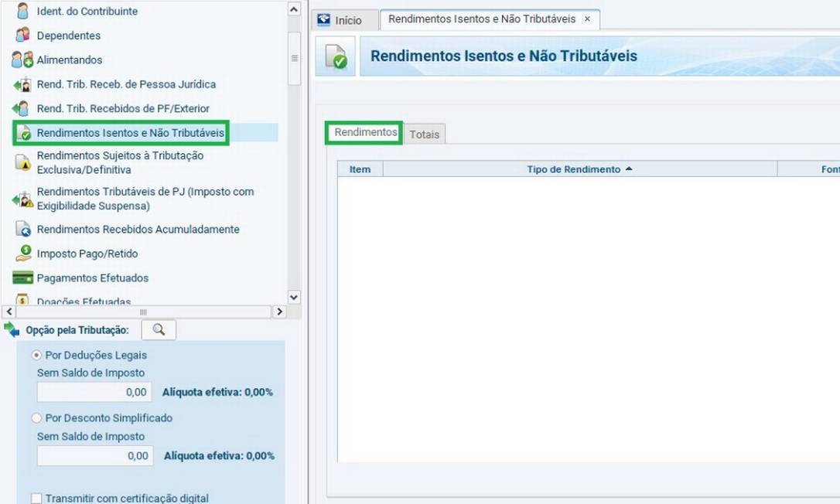Click the Imposto Pago/Retido coin icon
The width and height of the screenshot is (840, 504).
(23, 254)
